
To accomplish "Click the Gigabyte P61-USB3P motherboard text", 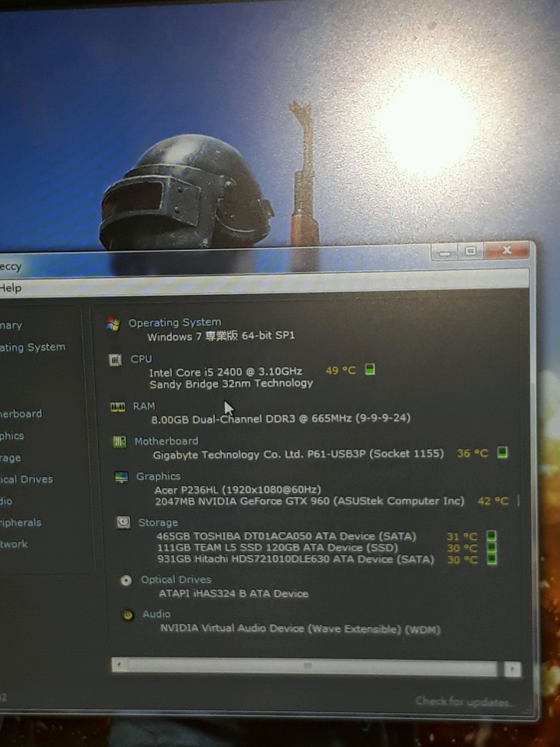I will (298, 454).
